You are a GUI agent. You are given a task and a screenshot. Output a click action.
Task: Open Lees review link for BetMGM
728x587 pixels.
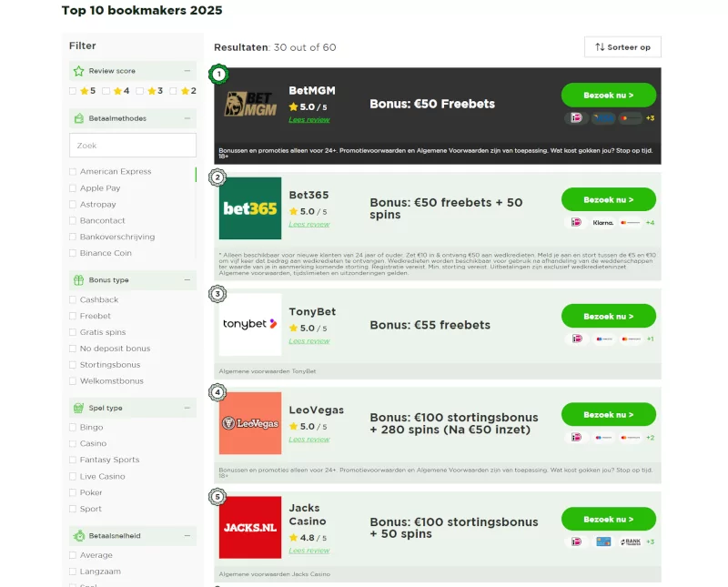309,120
